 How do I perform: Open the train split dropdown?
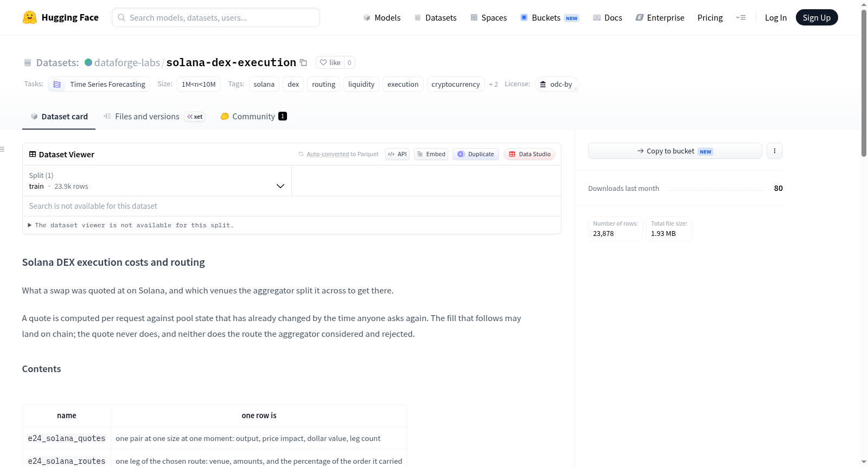tap(157, 181)
